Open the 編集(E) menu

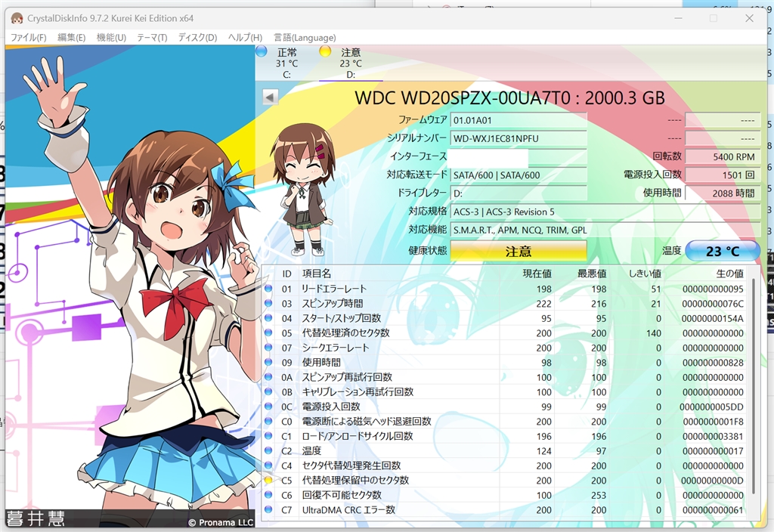pyautogui.click(x=71, y=38)
